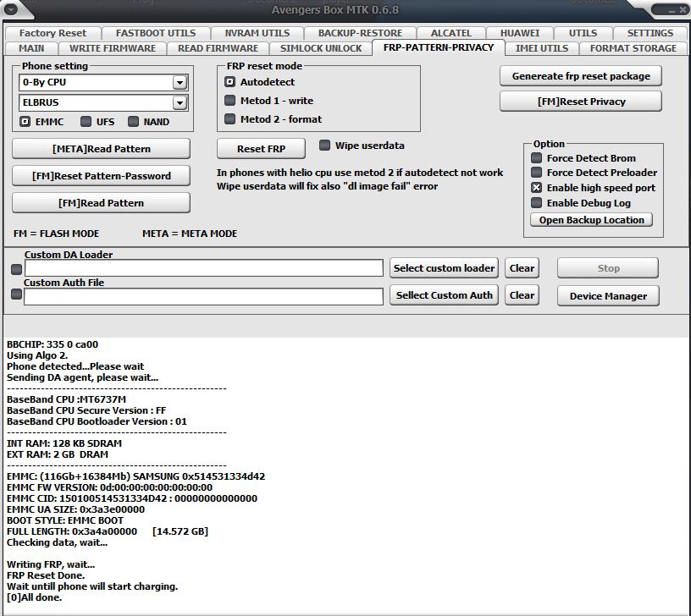
Task: Open WRITE FIRMWARE tab
Action: click(x=113, y=48)
